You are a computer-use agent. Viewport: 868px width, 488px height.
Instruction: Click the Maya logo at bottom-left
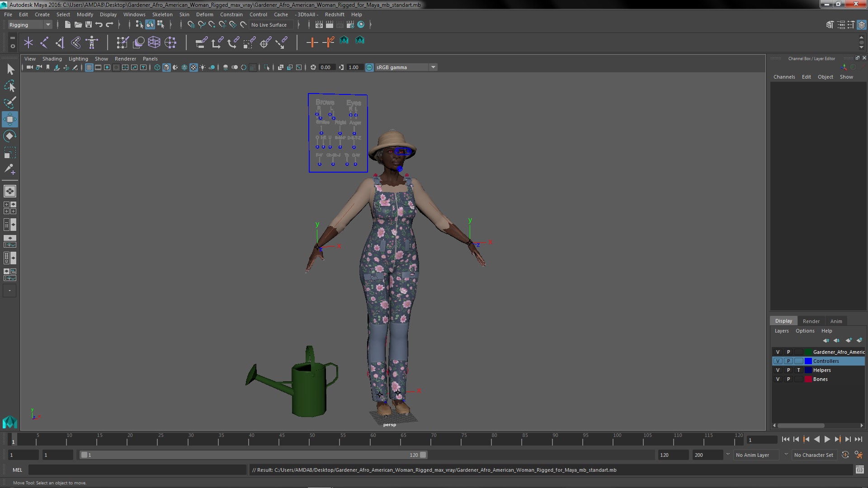tap(10, 422)
